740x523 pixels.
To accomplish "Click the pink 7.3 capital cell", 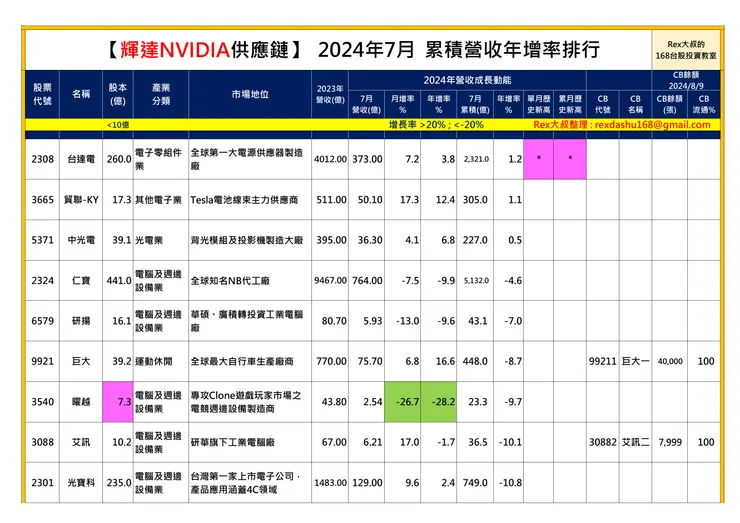I will pyautogui.click(x=118, y=402).
